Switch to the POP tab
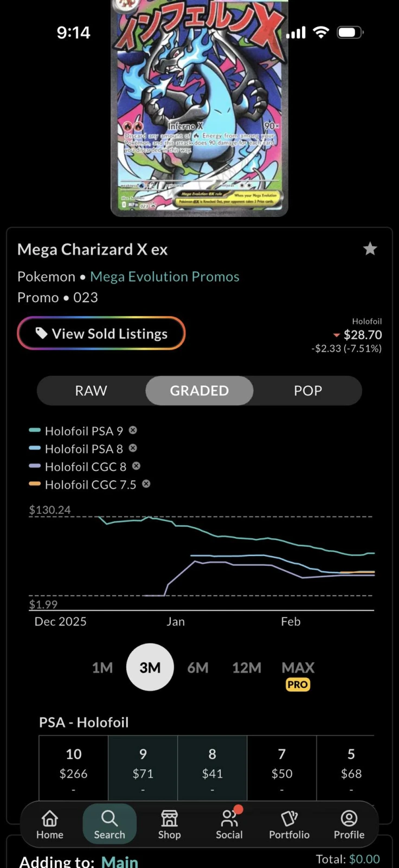The height and width of the screenshot is (868, 399). [307, 391]
